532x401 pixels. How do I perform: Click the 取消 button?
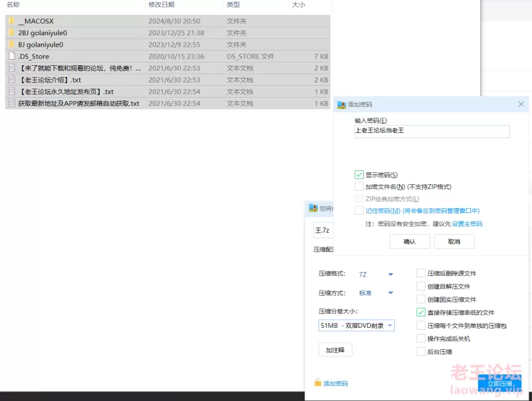coord(454,241)
